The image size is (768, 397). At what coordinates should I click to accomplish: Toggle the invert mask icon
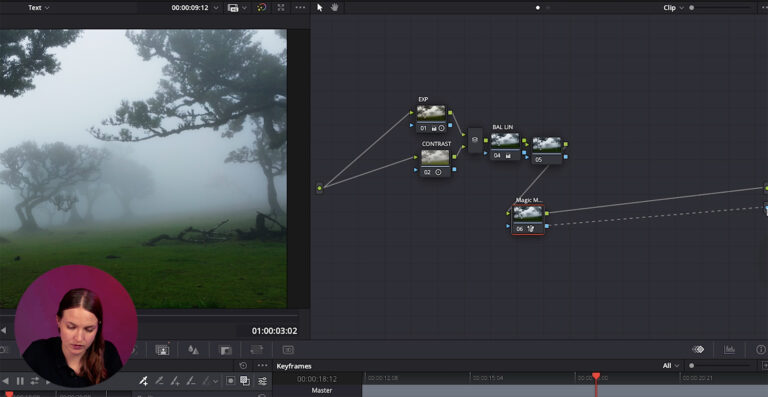click(x=245, y=380)
